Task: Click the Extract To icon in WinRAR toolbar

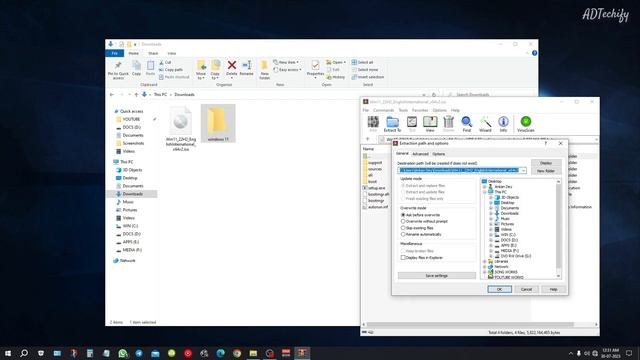Action: click(392, 124)
